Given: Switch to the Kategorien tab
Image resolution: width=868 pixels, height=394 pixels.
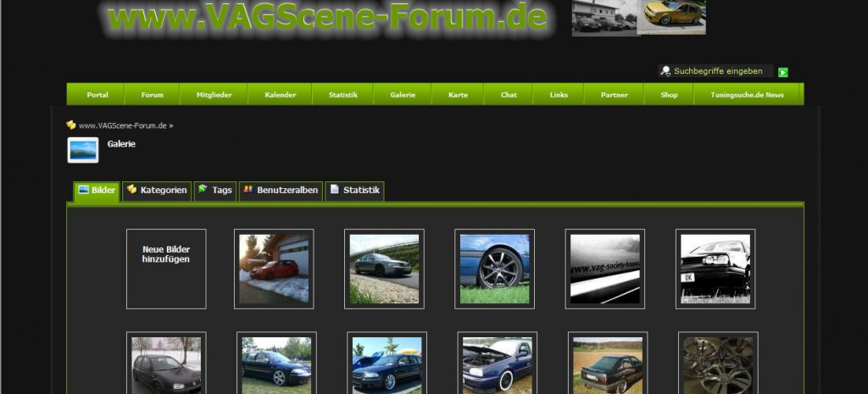Looking at the screenshot, I should [157, 191].
